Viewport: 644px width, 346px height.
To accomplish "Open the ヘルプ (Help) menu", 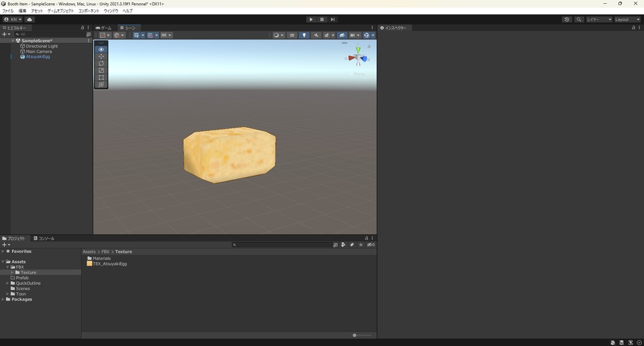I will 128,11.
